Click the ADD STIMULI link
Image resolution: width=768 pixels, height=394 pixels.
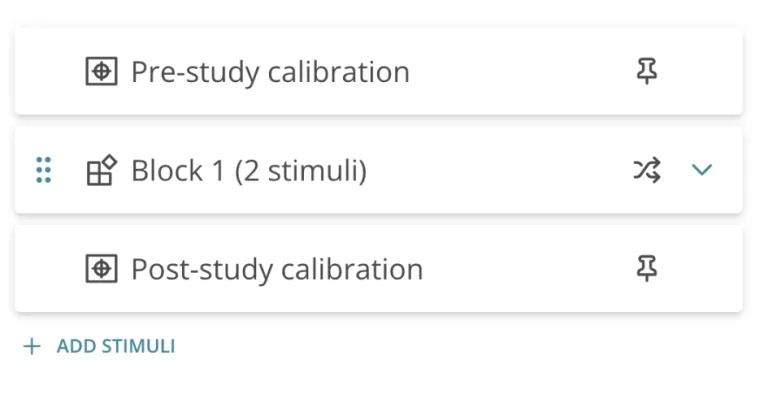click(x=116, y=346)
